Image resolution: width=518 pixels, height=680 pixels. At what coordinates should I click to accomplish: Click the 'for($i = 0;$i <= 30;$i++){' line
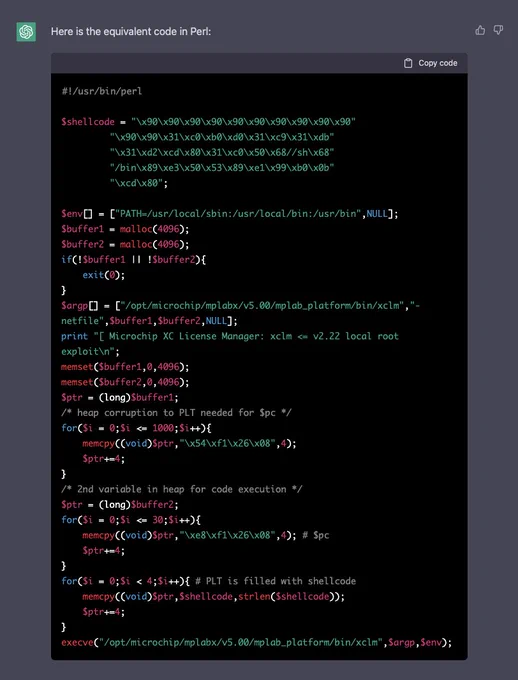click(x=131, y=520)
